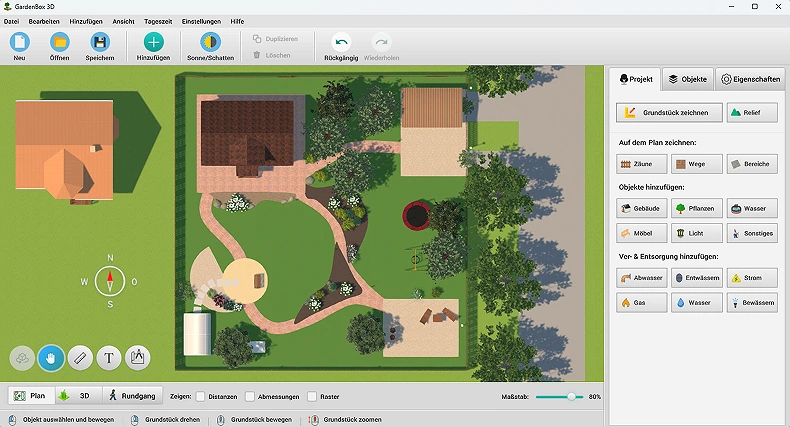Image resolution: width=790 pixels, height=427 pixels.
Task: Open the Einstellungen menu
Action: pos(201,21)
